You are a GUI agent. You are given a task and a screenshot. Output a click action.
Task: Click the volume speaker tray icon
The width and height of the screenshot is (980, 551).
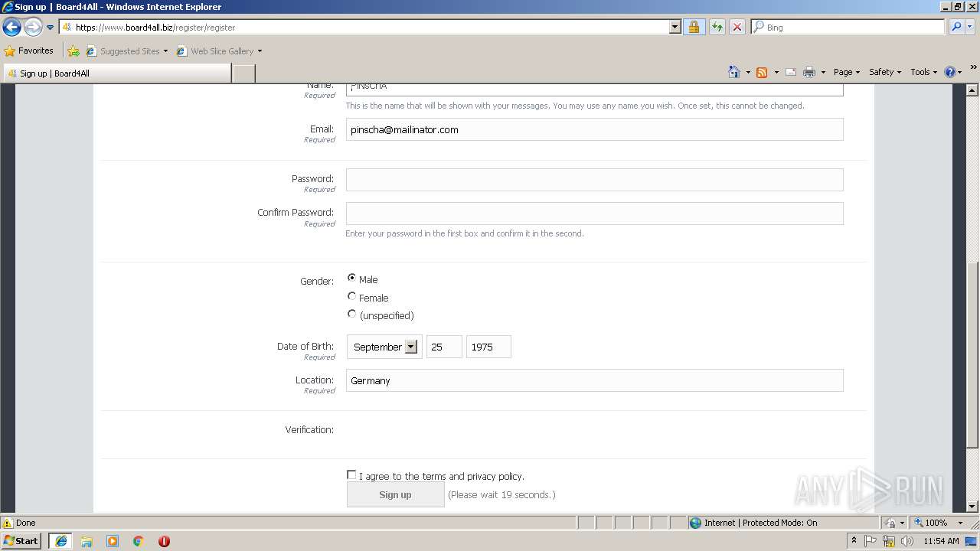(906, 541)
